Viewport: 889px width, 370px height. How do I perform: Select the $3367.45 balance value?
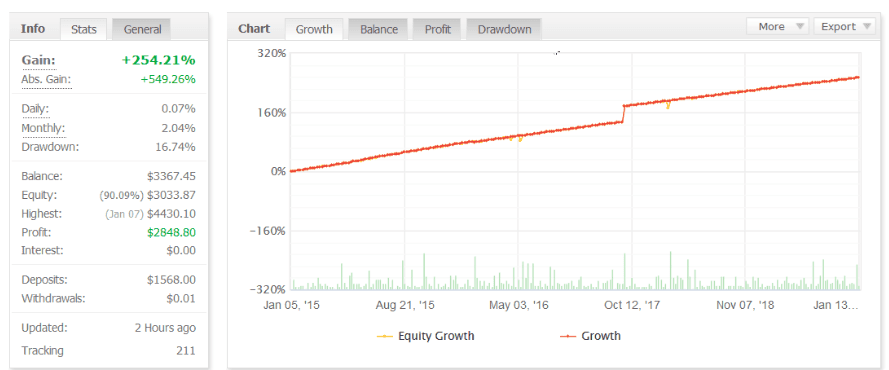coord(171,176)
